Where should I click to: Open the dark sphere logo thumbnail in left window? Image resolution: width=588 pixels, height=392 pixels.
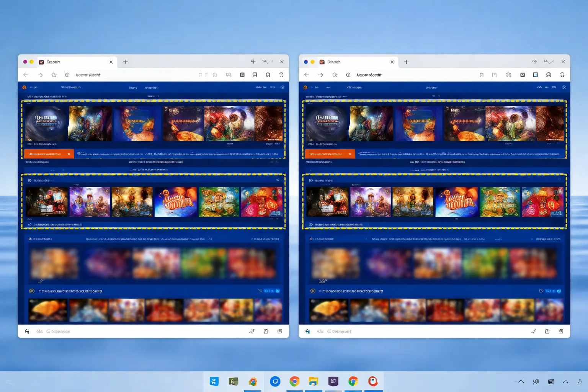click(x=46, y=124)
